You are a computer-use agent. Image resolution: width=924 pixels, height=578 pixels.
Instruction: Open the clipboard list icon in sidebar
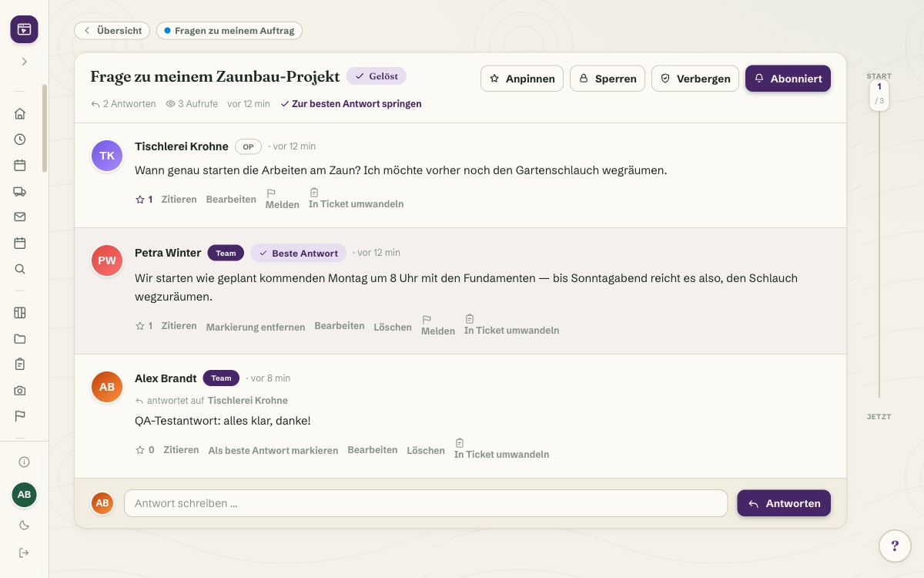pyautogui.click(x=20, y=364)
